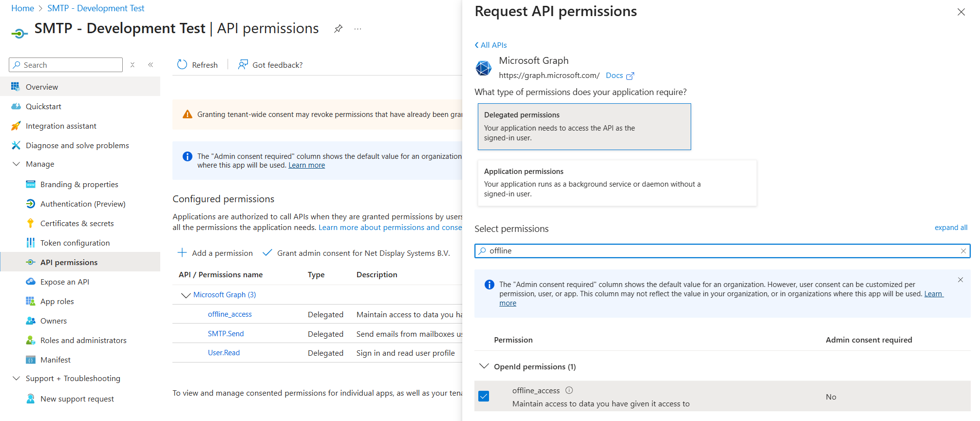Select API permissions in the sidebar

point(80,262)
